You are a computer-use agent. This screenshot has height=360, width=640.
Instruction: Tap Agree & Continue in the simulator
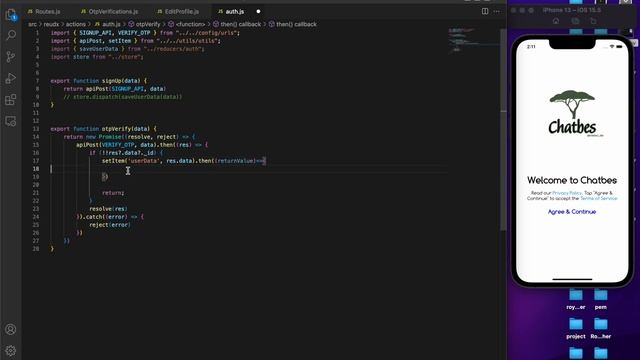pyautogui.click(x=572, y=211)
